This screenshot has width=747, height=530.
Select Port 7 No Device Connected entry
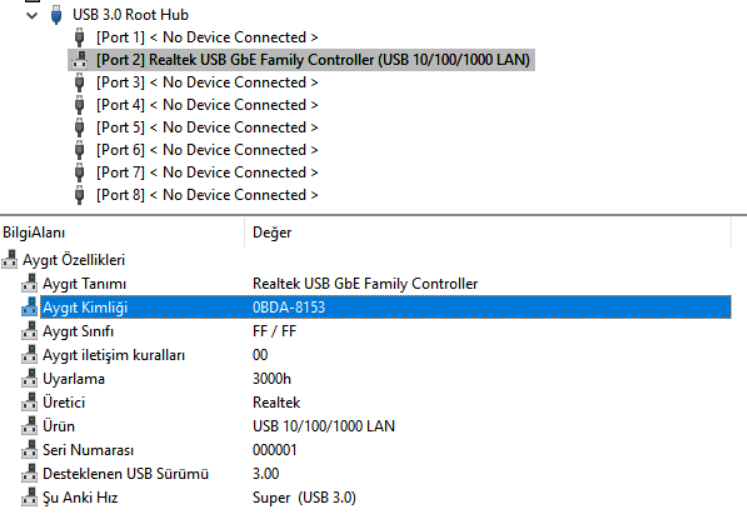207,173
